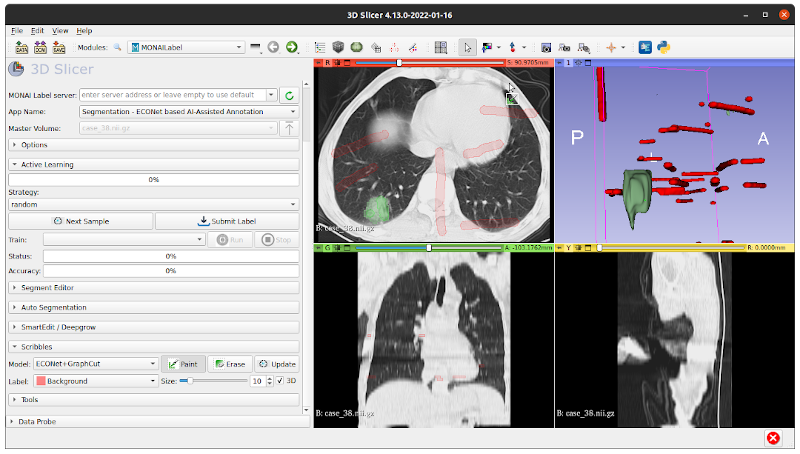
Task: Open the MONAI Label server address dropdown arrow
Action: [x=271, y=95]
